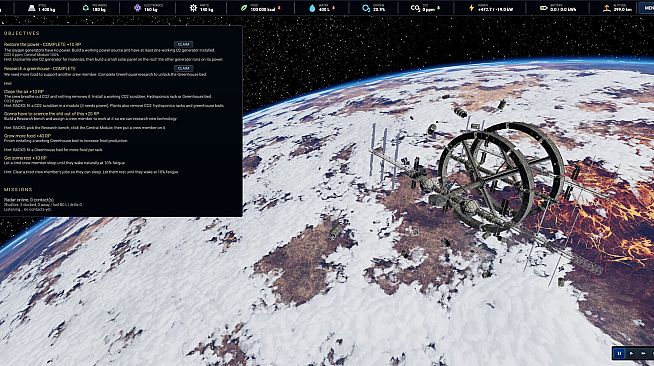The width and height of the screenshot is (654, 366).
Task: Click the electronics 160 kg value
Action: pos(151,9)
